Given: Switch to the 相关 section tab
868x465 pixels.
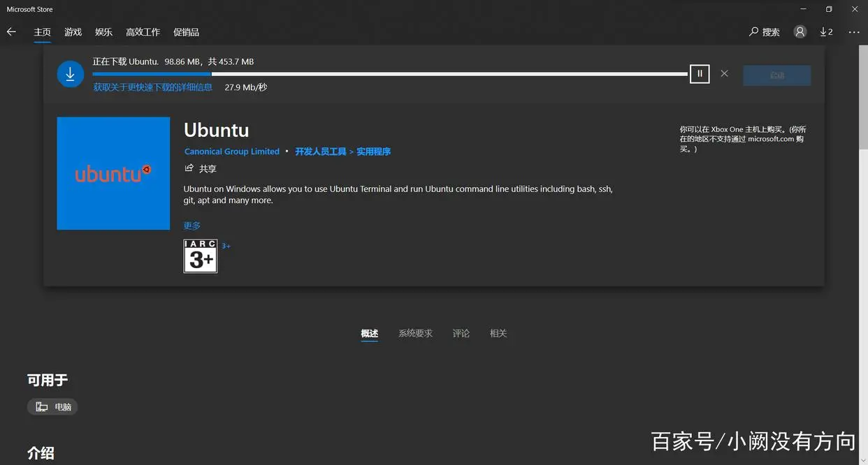Looking at the screenshot, I should click(x=498, y=334).
